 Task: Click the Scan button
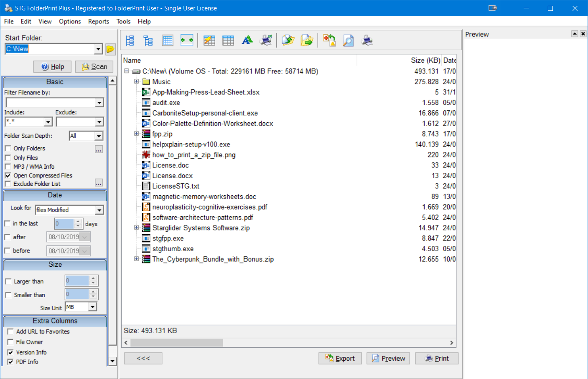94,67
